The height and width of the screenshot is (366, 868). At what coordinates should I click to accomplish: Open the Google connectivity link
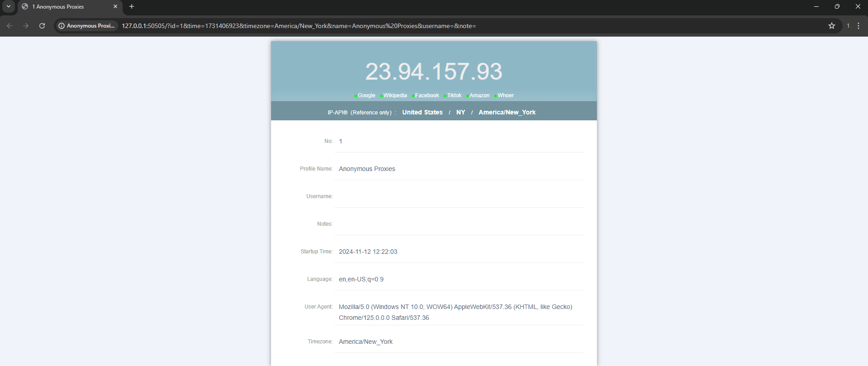click(366, 95)
